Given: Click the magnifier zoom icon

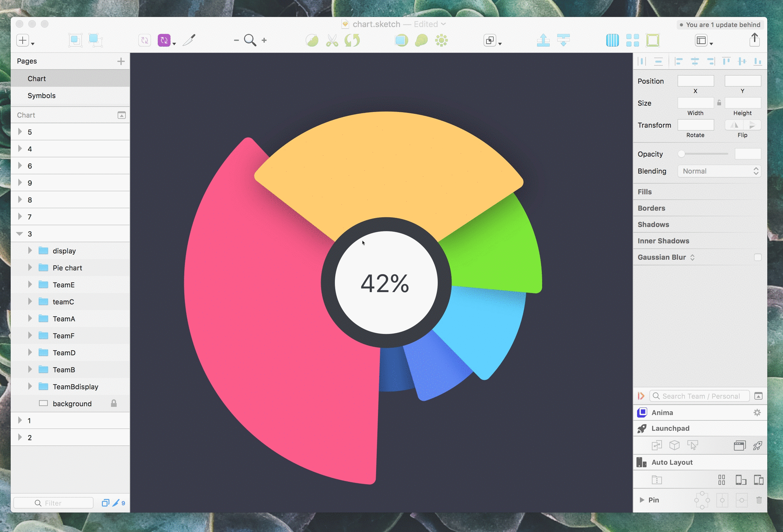Looking at the screenshot, I should (x=250, y=41).
